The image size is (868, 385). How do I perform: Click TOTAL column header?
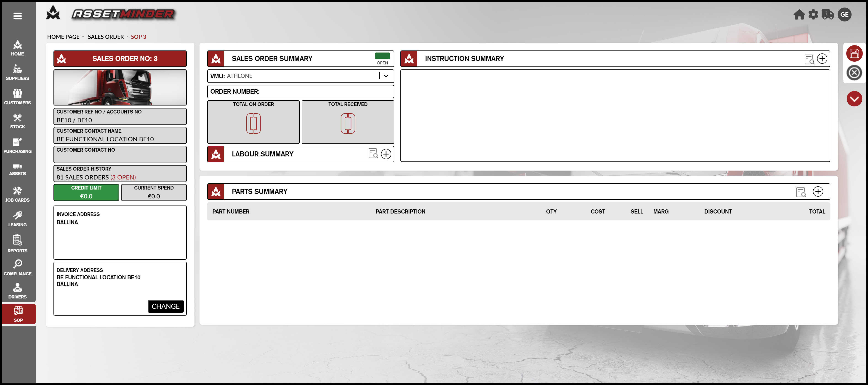tap(817, 212)
